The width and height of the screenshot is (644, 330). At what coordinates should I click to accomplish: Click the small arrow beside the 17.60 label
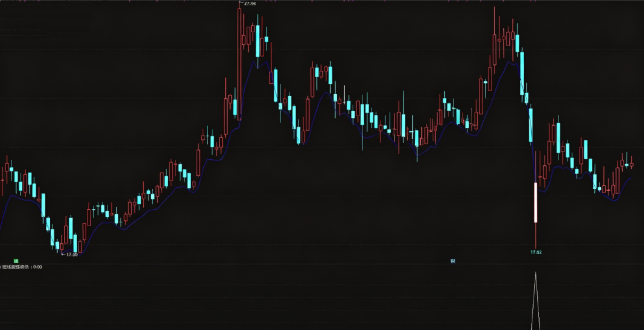[x=63, y=255]
